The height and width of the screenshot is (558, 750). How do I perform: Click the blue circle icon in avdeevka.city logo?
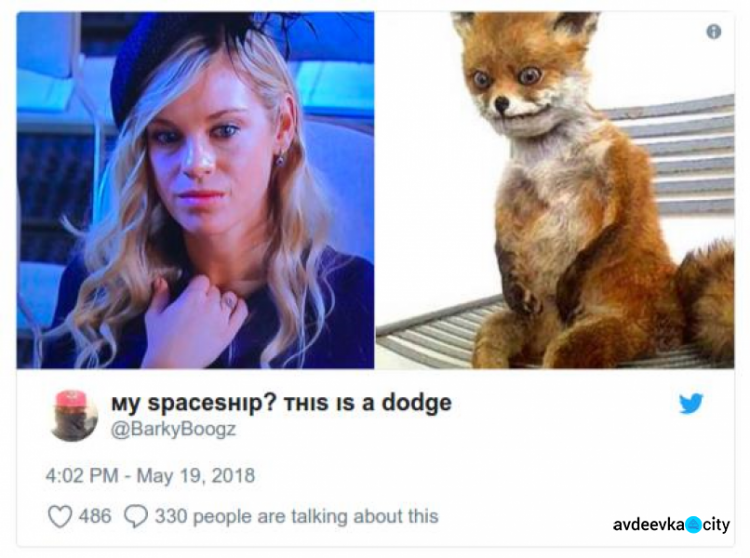694,525
